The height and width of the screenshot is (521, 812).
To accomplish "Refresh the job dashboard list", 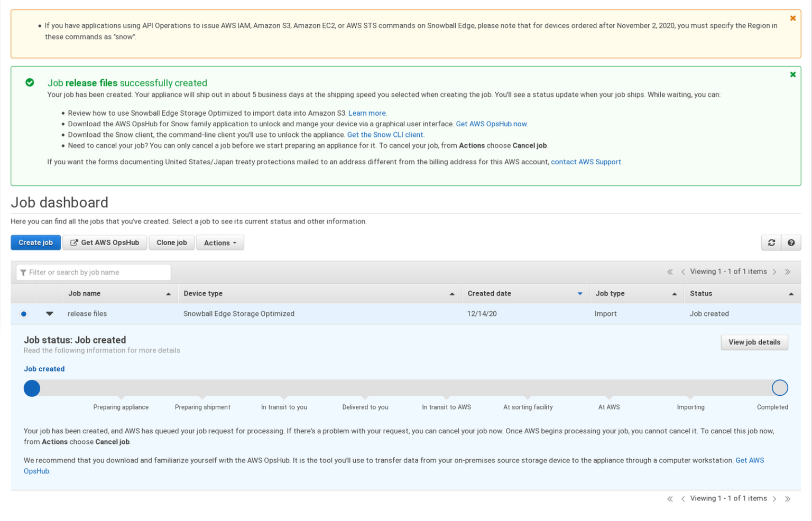I will pyautogui.click(x=771, y=243).
